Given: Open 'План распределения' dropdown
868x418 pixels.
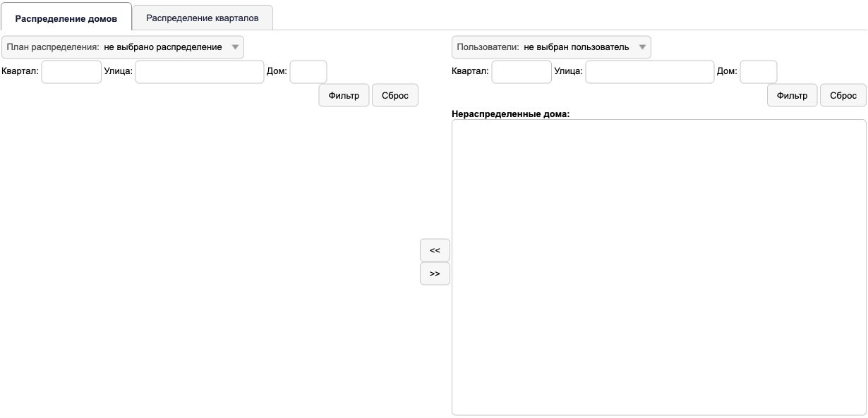Looking at the screenshot, I should (x=123, y=47).
